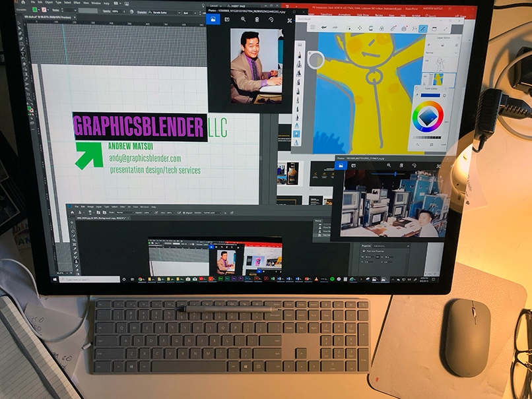The height and width of the screenshot is (399, 532).
Task: Rotate the photo in top Photos window
Action: pos(271,20)
